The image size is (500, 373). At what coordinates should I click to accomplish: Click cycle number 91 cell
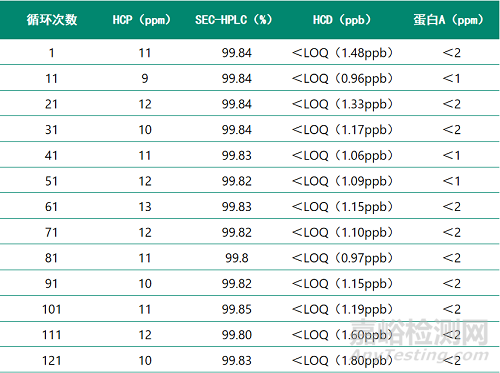(x=51, y=284)
